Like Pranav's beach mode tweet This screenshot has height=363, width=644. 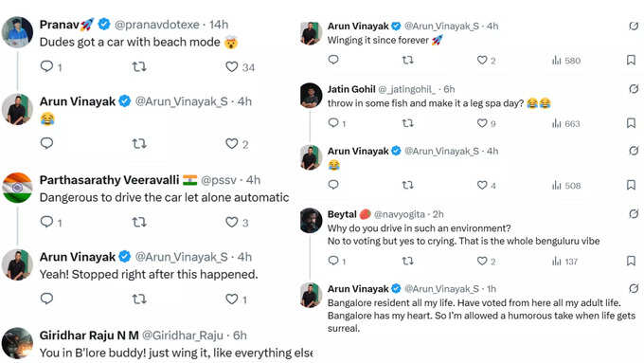point(232,66)
